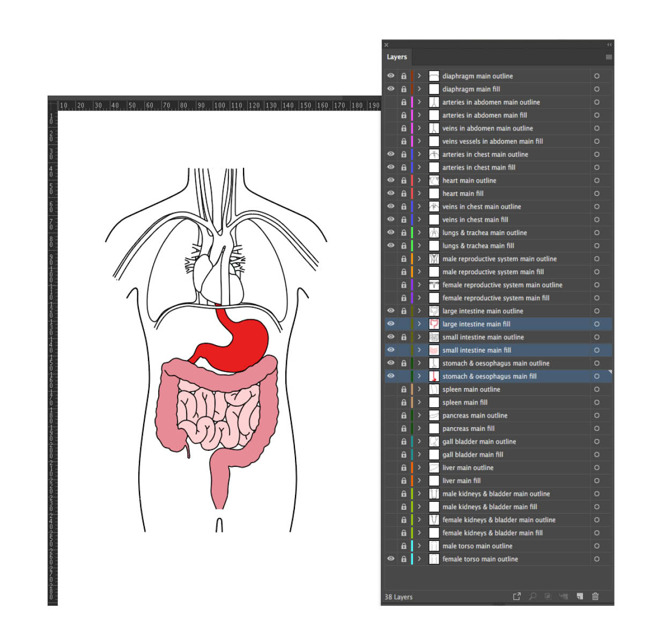This screenshot has width=665, height=644.
Task: Collapse the panel with the double-chevron icon
Action: (609, 45)
